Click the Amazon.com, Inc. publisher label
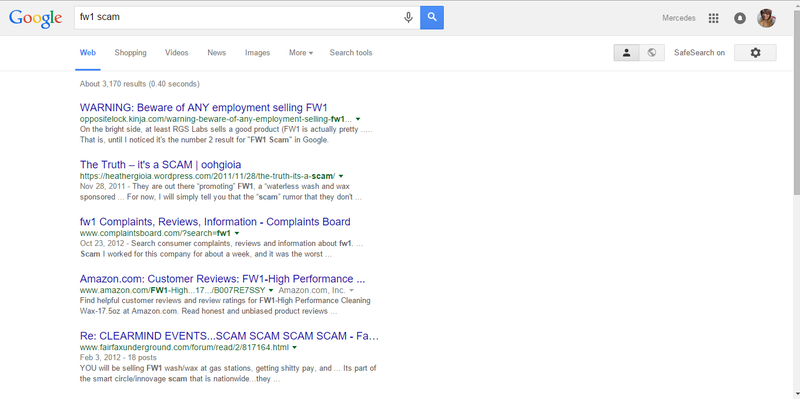 (x=312, y=290)
